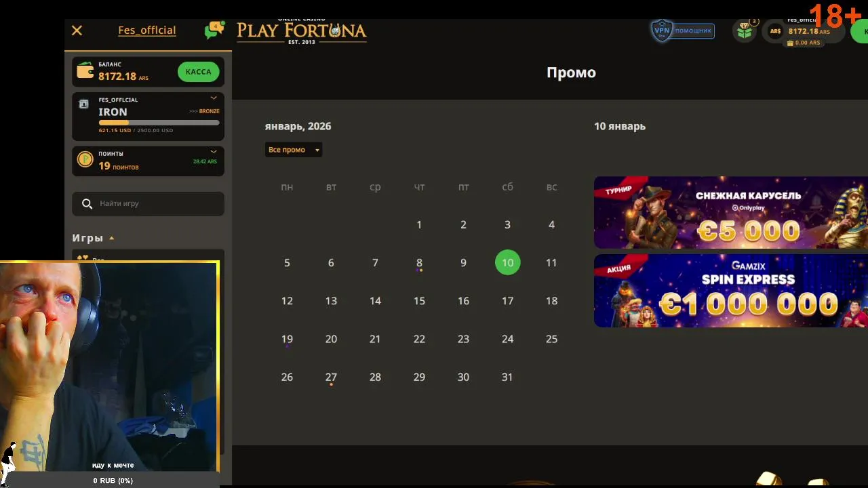This screenshot has height=488, width=868.
Task: Click the 28.42 ARS points value
Action: click(205, 162)
